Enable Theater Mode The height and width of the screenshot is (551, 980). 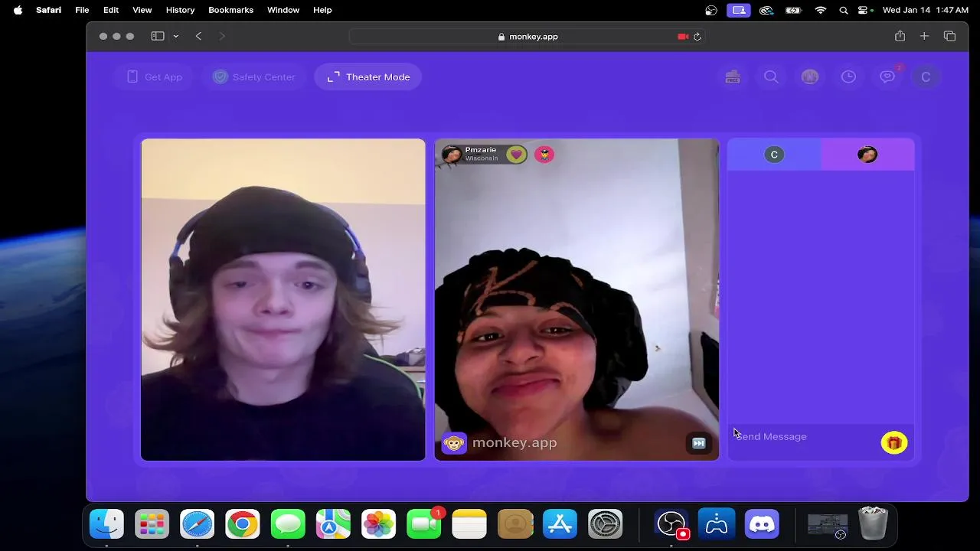[x=367, y=77]
